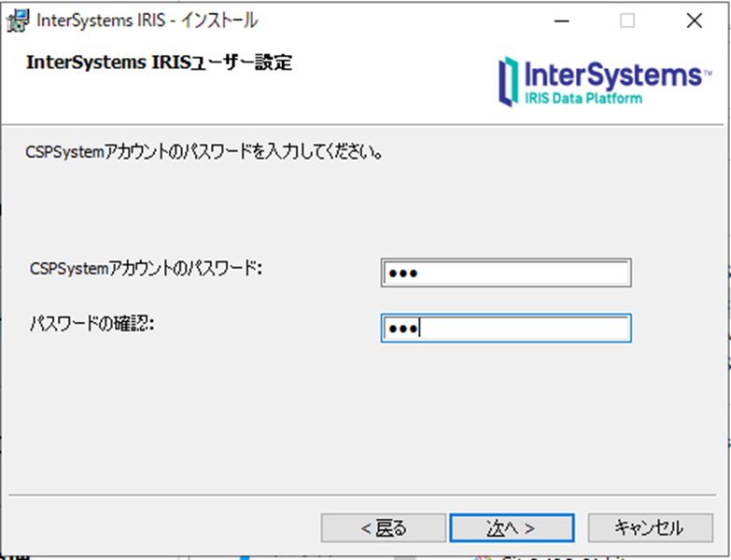The image size is (731, 560).
Task: Close the InterSystems IRIS installer window
Action: (x=695, y=21)
